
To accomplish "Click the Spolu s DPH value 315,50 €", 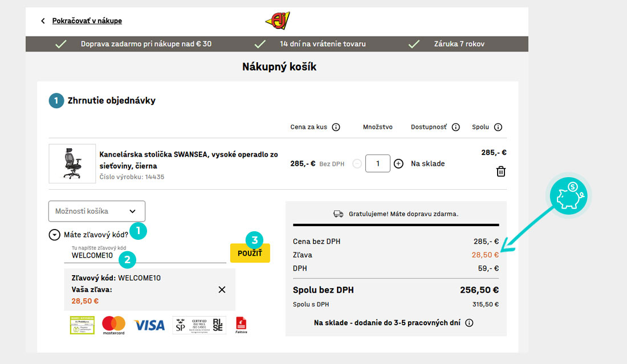I will pyautogui.click(x=486, y=304).
